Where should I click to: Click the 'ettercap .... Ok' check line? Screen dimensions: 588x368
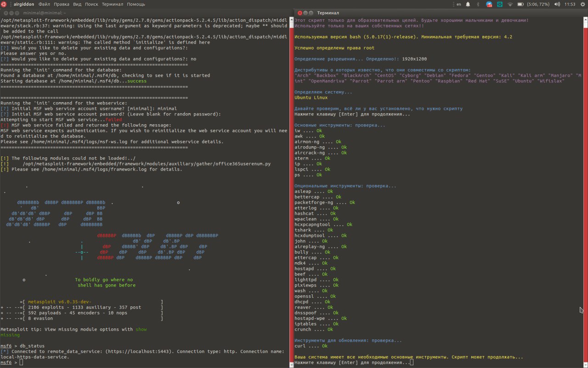(317, 258)
